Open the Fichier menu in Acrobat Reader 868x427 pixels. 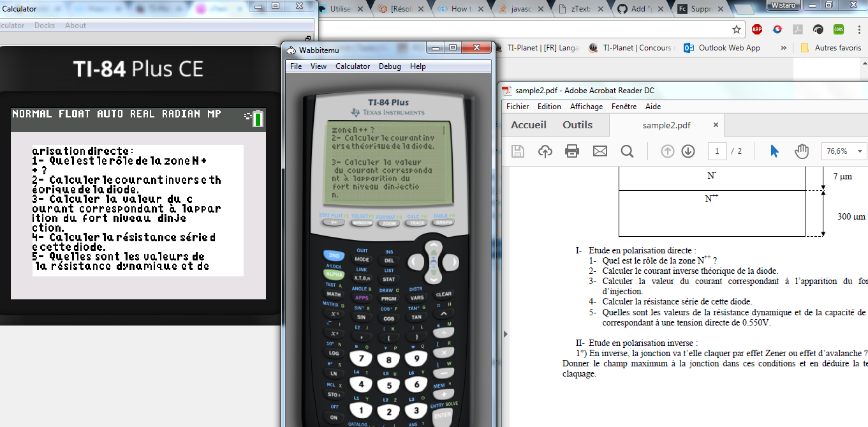(518, 107)
